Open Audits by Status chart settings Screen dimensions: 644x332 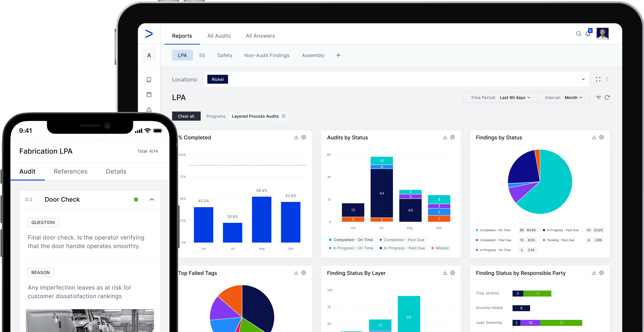452,137
